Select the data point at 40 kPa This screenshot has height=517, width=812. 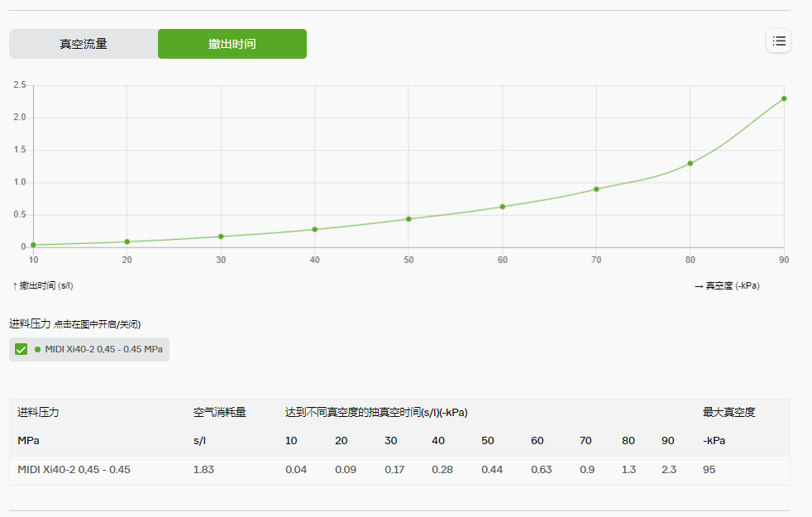314,228
